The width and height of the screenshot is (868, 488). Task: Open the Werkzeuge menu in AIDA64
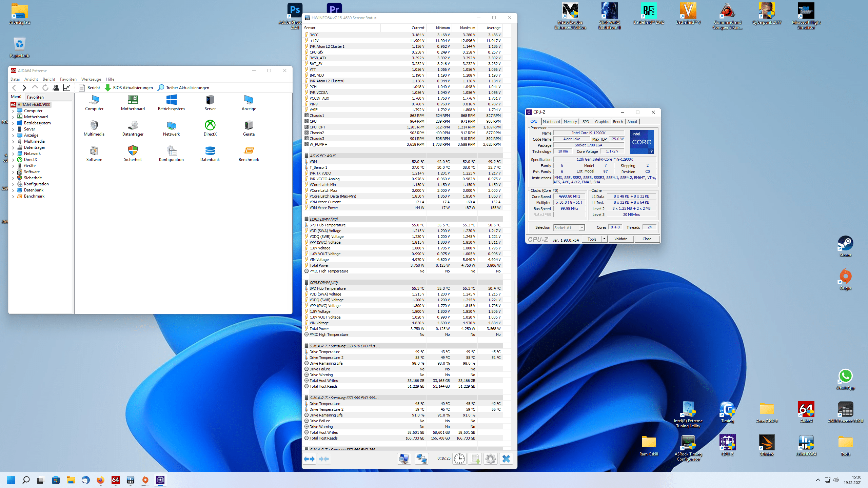[x=91, y=79]
